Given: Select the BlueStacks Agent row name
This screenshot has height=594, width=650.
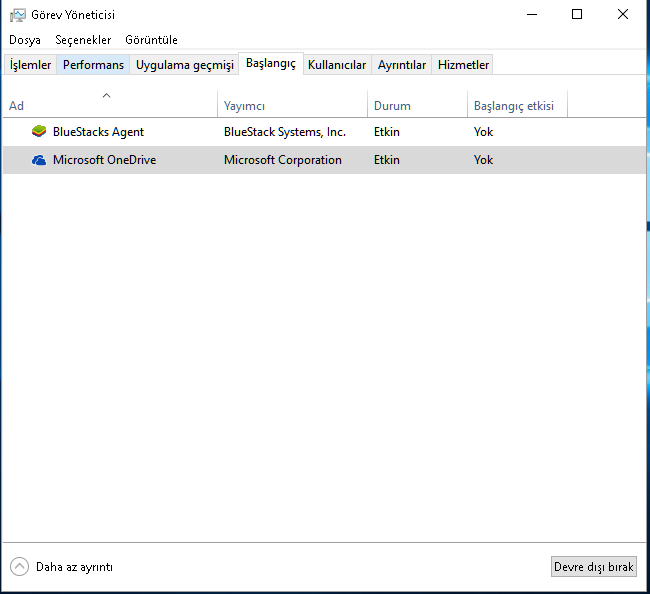Looking at the screenshot, I should tap(98, 132).
